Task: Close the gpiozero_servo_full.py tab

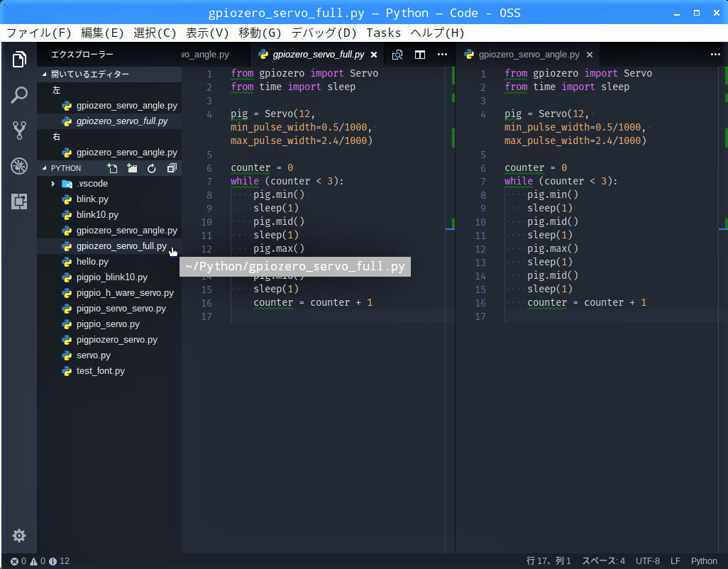Action: [x=374, y=55]
